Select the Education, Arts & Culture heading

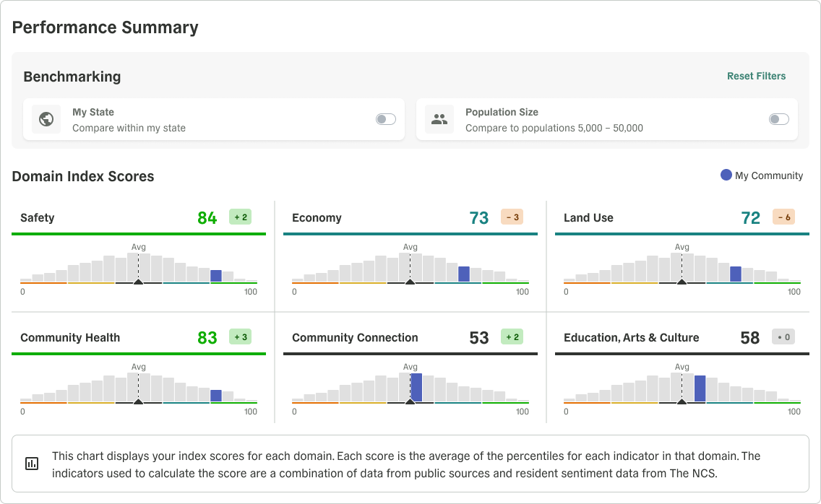pyautogui.click(x=632, y=337)
